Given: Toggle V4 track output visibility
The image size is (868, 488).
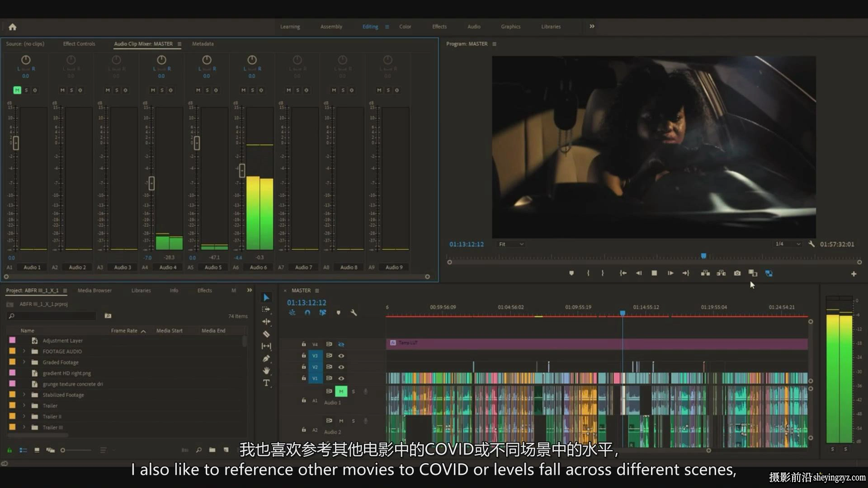Looking at the screenshot, I should coord(341,344).
